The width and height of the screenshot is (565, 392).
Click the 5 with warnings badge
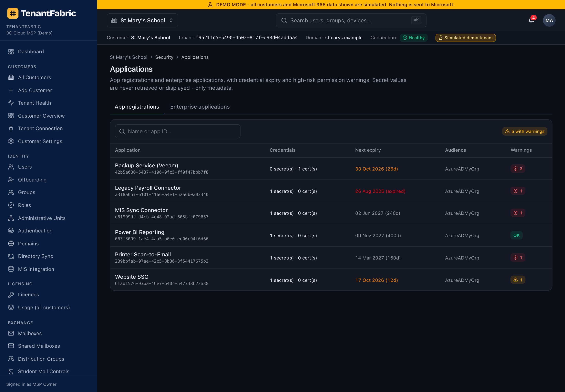[x=524, y=131]
